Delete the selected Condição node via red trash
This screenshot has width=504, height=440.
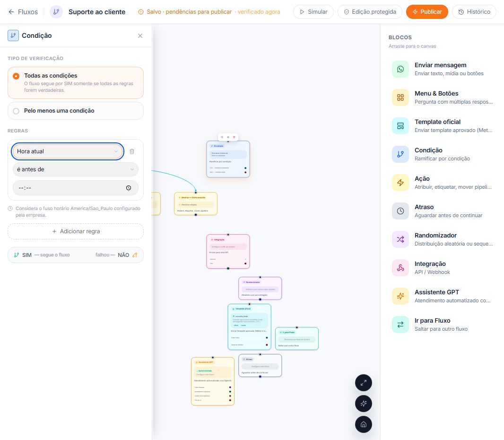[x=234, y=137]
